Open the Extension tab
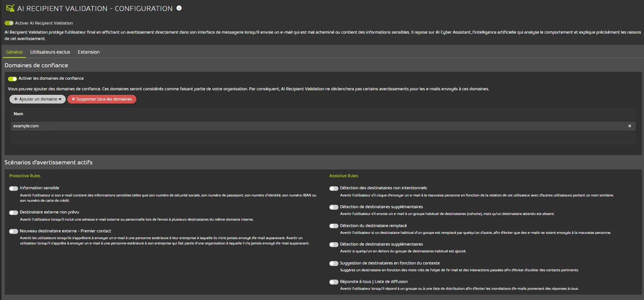 point(89,52)
